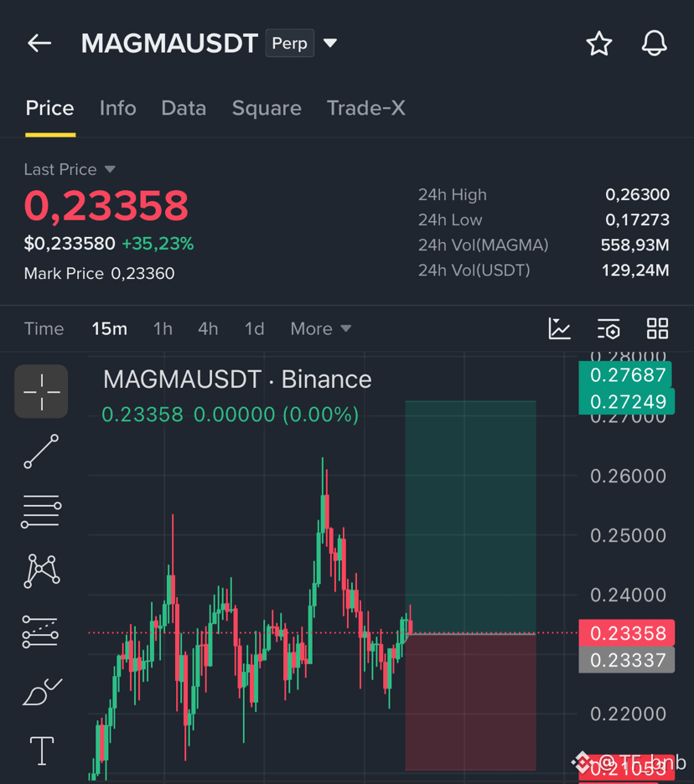Open the chart layout grid icon
Screen dimensions: 694x784
pyautogui.click(x=657, y=328)
